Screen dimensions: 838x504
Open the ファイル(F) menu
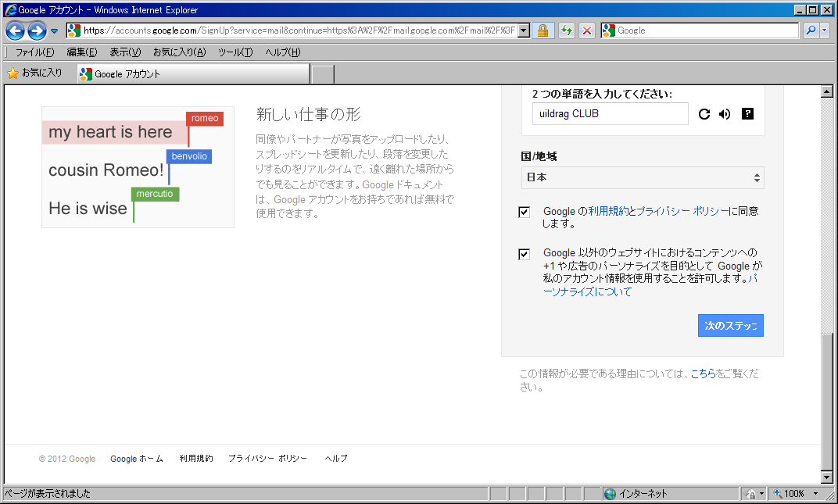point(34,52)
